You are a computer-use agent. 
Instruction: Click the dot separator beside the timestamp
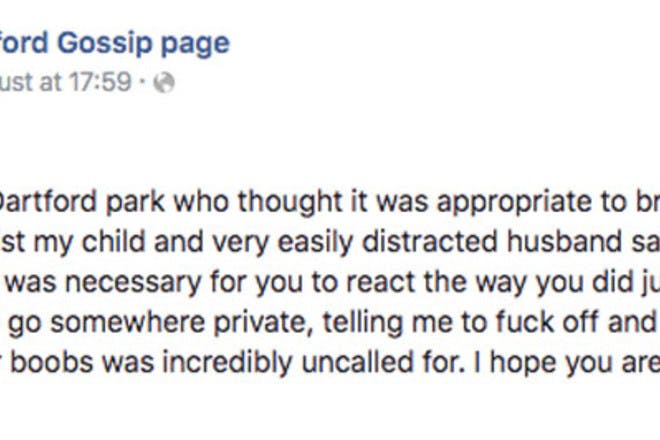tap(142, 82)
